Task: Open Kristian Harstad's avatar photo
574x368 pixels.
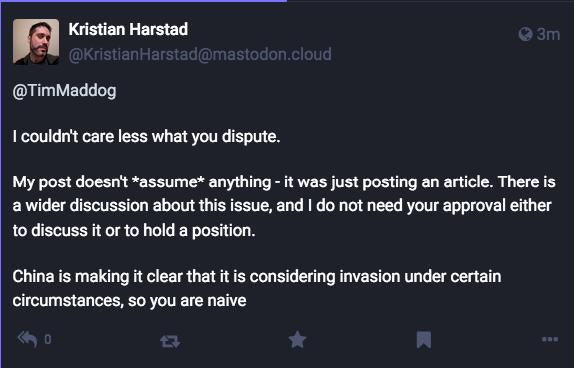Action: (x=36, y=42)
